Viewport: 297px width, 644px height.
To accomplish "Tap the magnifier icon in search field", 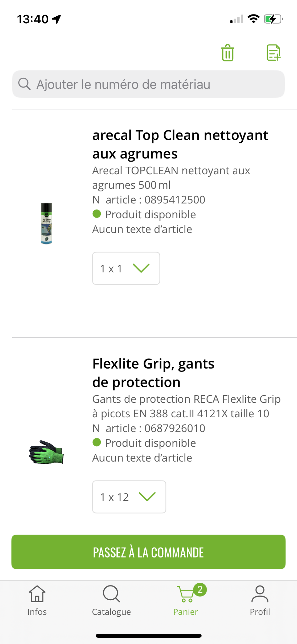I will (24, 84).
